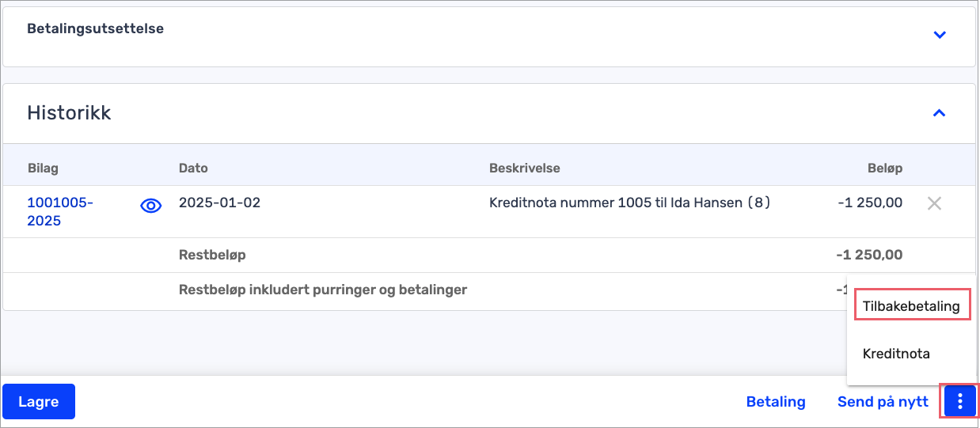The width and height of the screenshot is (980, 428).
Task: Open voucher link 1001005-2025
Action: click(x=60, y=212)
